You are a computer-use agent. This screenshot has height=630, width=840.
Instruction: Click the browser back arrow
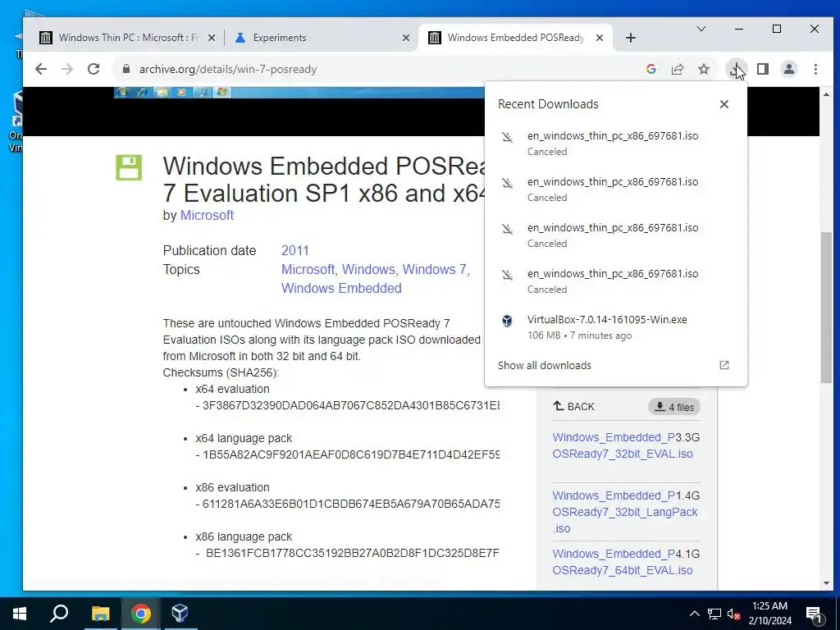tap(41, 69)
